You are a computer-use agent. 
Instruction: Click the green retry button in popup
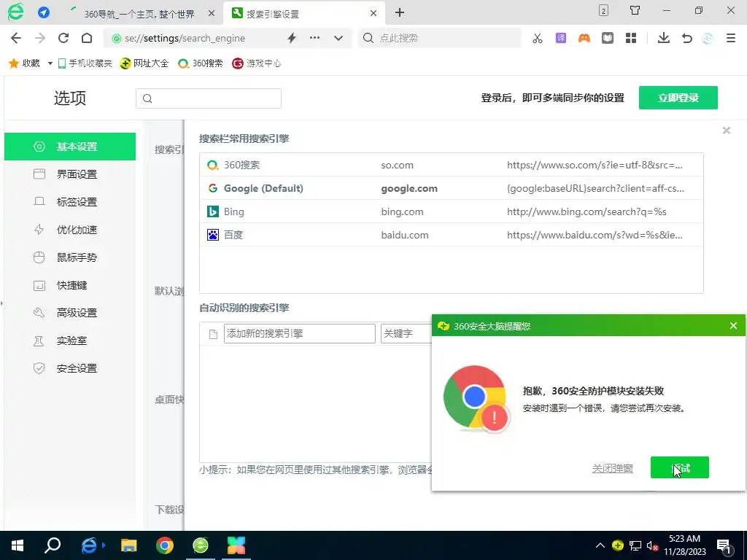pyautogui.click(x=679, y=467)
